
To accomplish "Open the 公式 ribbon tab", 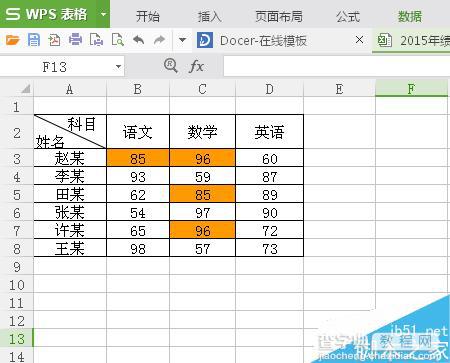I will 348,16.
